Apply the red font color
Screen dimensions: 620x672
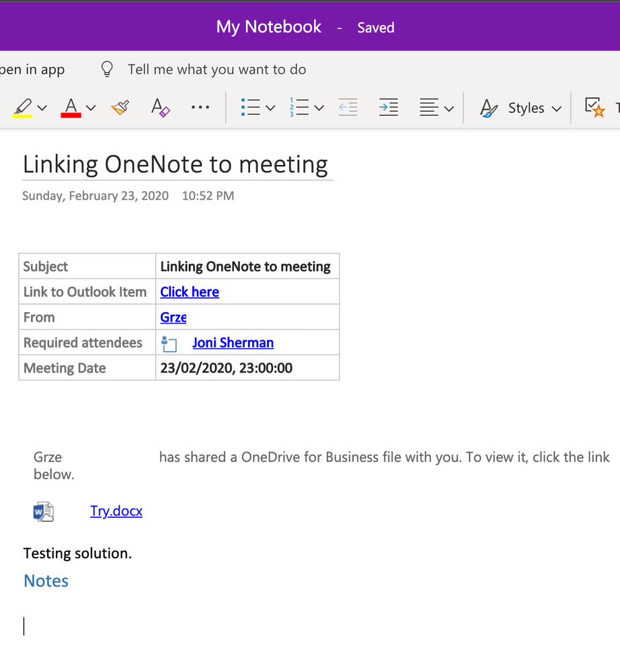tap(71, 108)
